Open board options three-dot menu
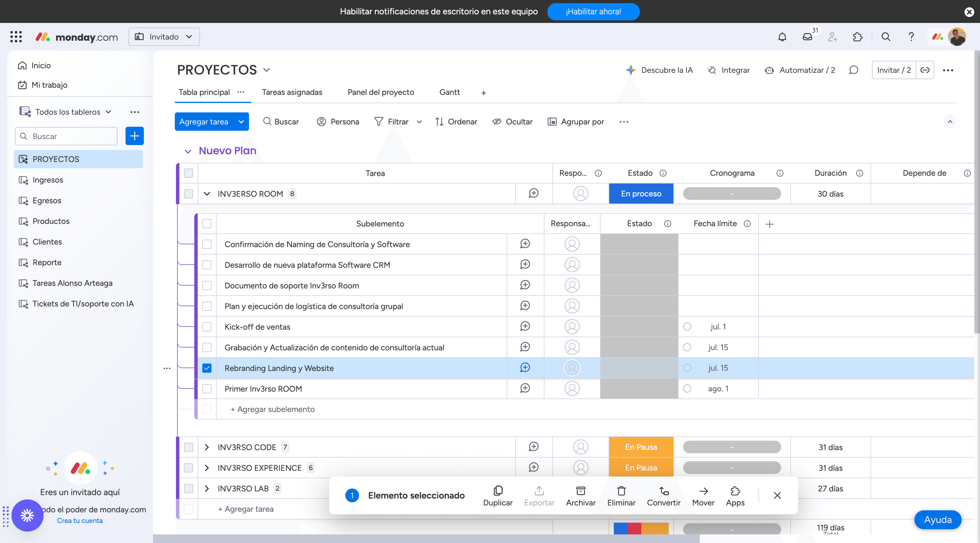The image size is (980, 543). click(948, 70)
